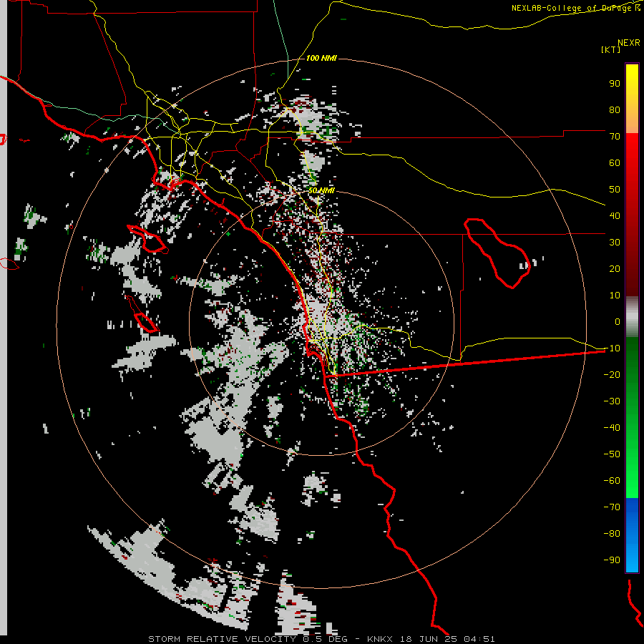This screenshot has height=644, width=644.
Task: Click the -90 value on the velocity scale
Action: 612,560
